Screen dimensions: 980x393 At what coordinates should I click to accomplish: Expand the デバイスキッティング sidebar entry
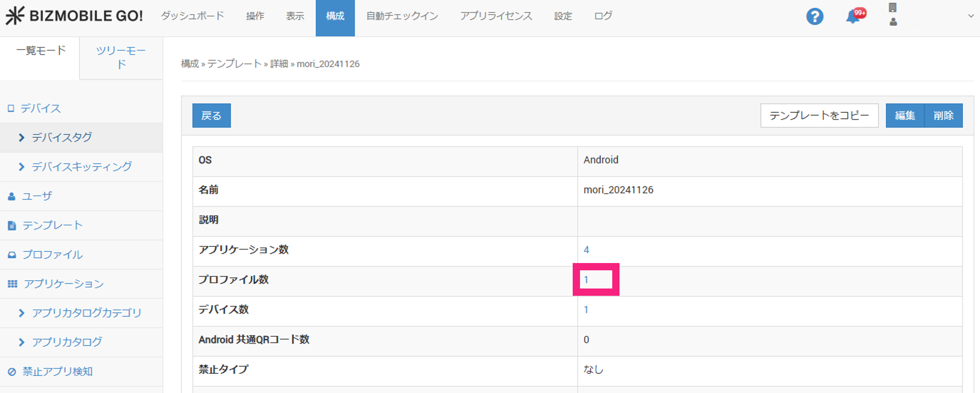tap(82, 166)
